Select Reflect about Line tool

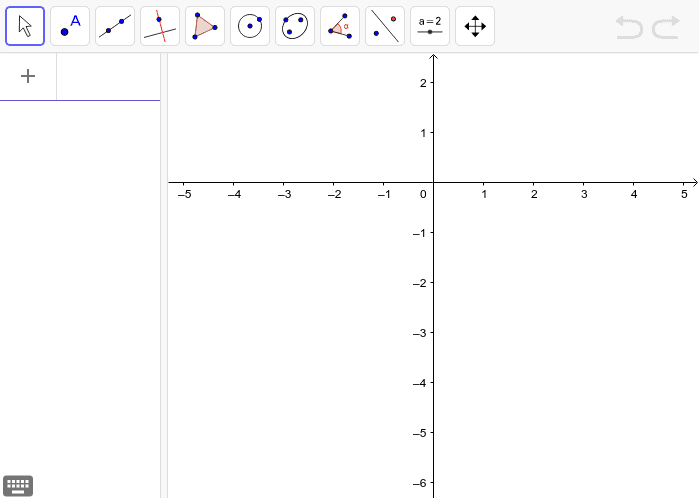pos(385,26)
